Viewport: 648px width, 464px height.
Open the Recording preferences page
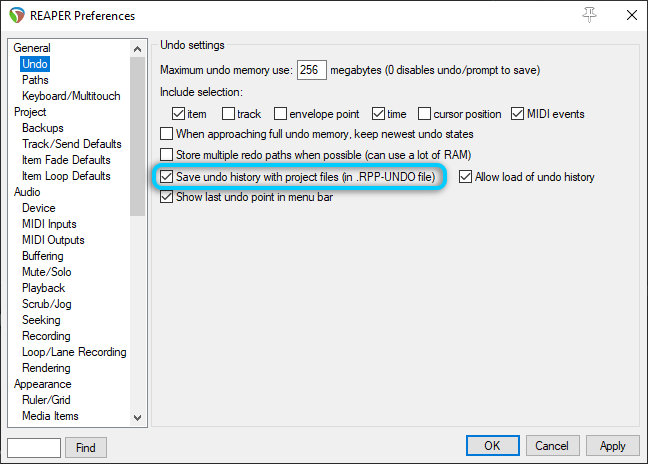point(46,336)
